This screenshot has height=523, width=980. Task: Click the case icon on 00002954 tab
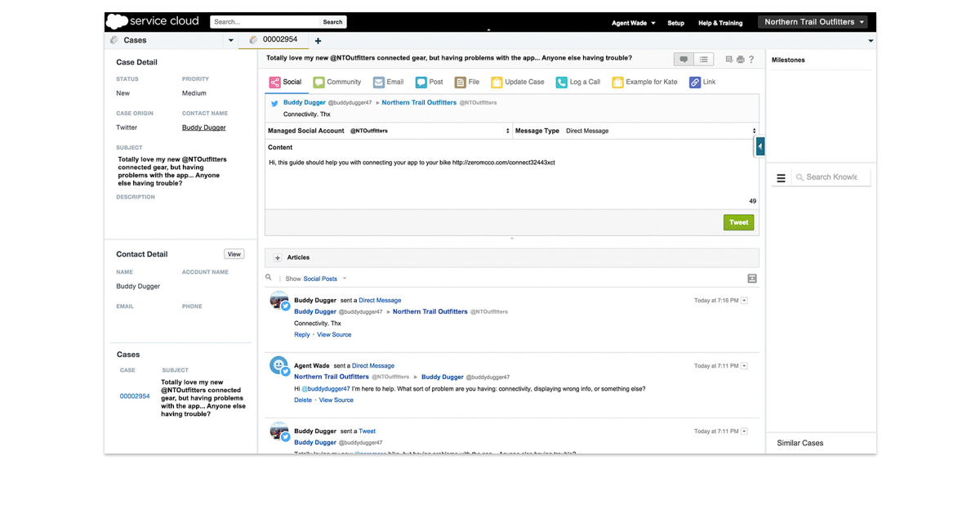pos(253,39)
